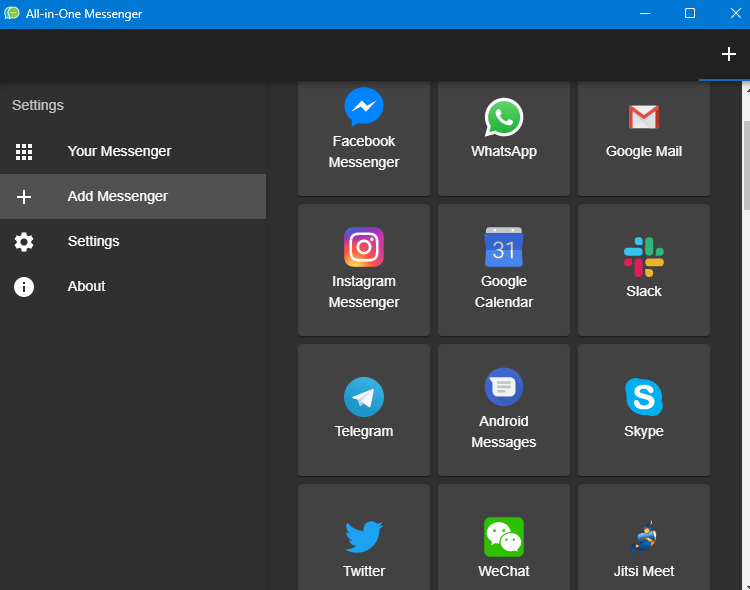Minimize the All-in-One Messenger window
The width and height of the screenshot is (750, 590).
(x=645, y=13)
